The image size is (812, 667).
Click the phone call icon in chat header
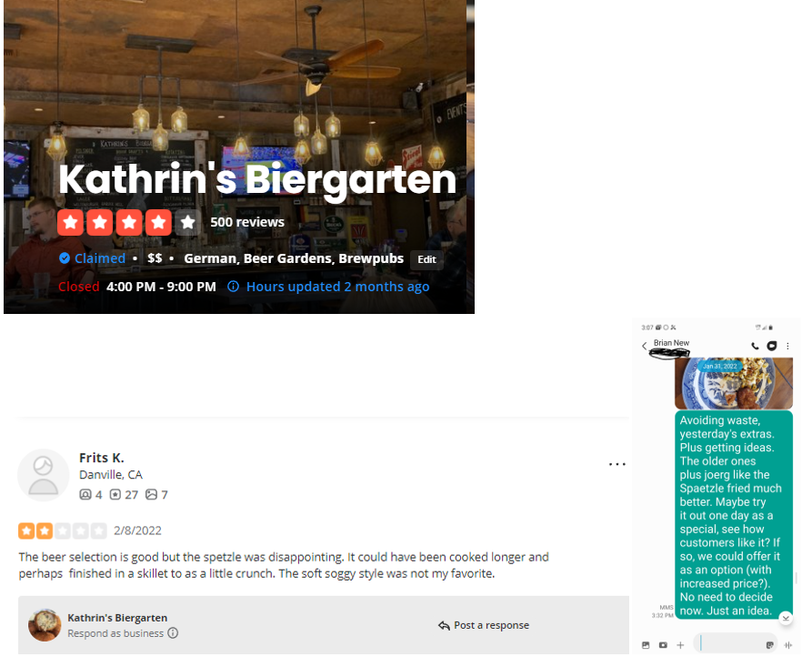click(x=756, y=347)
